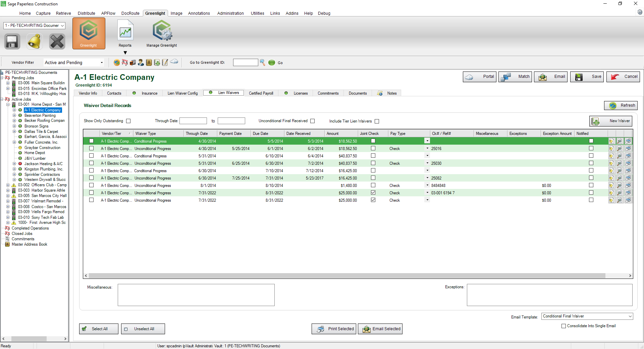Toggle Notified checkbox on check 25082 row
This screenshot has height=349, width=644.
591,178
